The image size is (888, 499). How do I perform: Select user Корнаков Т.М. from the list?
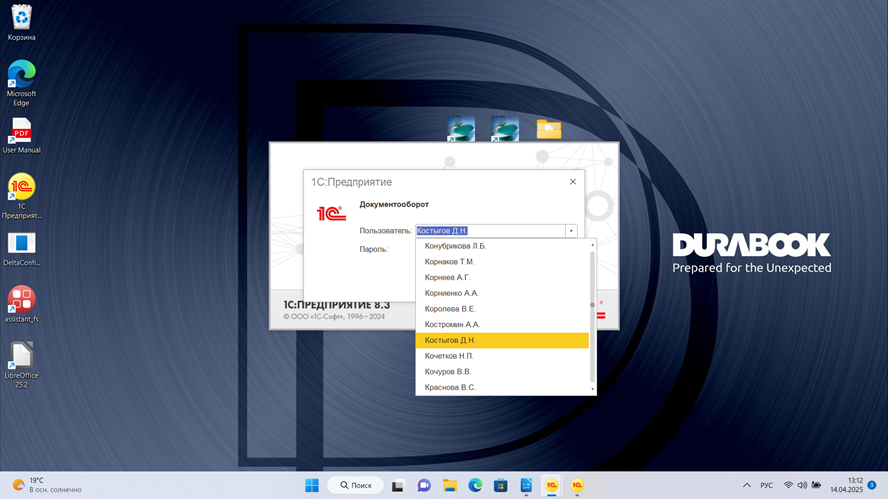[502, 262]
